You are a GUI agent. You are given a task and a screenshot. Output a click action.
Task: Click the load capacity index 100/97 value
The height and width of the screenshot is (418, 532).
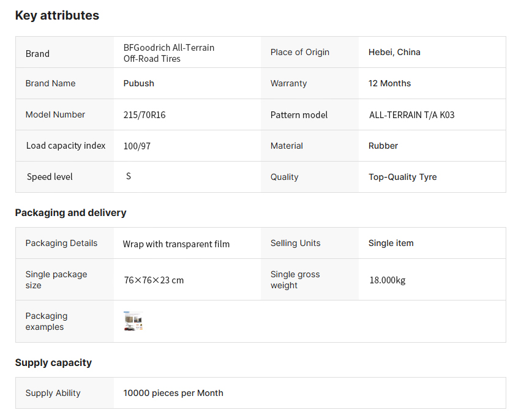click(x=136, y=146)
